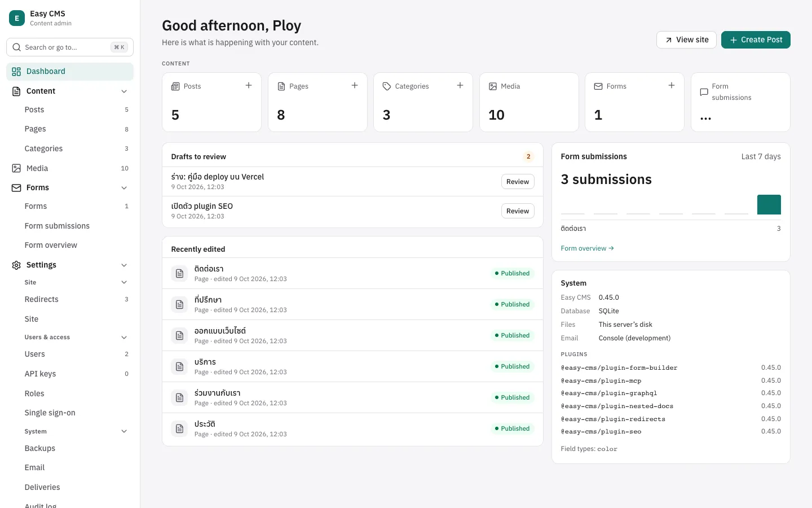Viewport: 812px width, 508px height.
Task: Add a category with Categories card plus
Action: tap(460, 85)
